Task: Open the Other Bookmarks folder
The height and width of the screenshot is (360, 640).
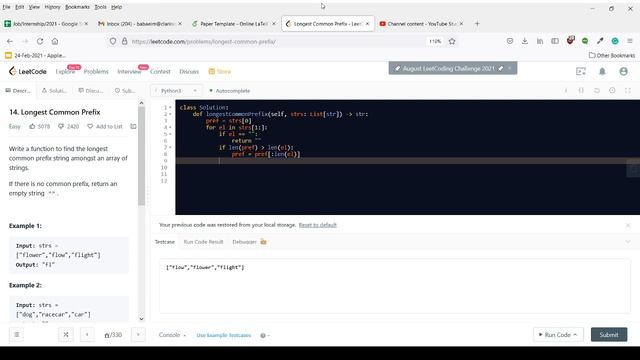Action: click(612, 55)
